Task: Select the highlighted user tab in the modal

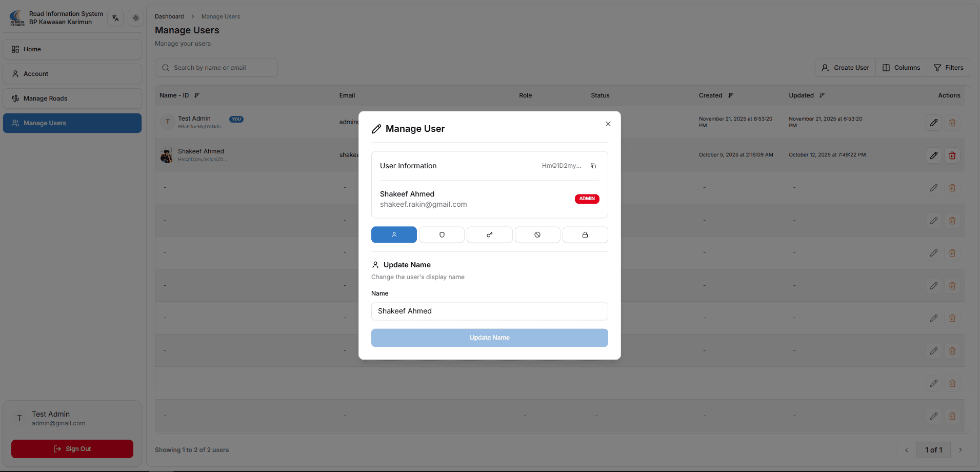Action: pos(394,234)
